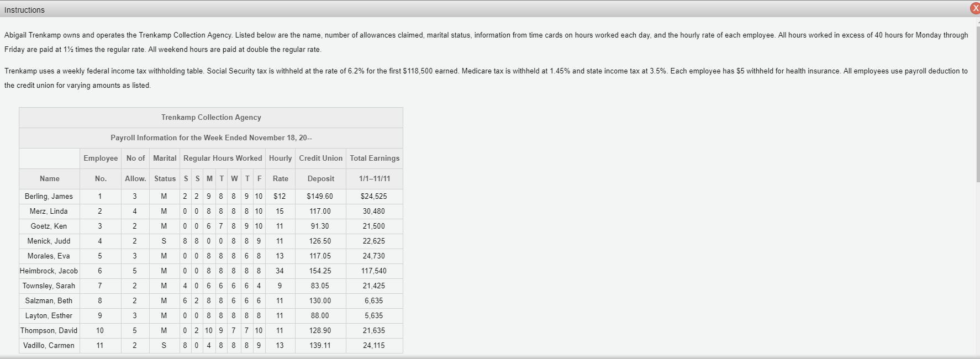Select the row for Berling, James
This screenshot has height=359, width=980.
pos(49,196)
